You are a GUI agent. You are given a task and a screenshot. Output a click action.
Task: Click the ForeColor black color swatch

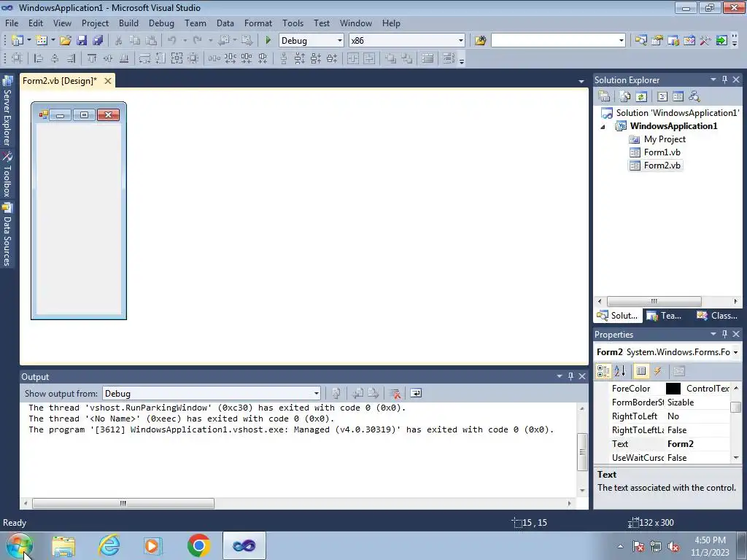point(673,389)
